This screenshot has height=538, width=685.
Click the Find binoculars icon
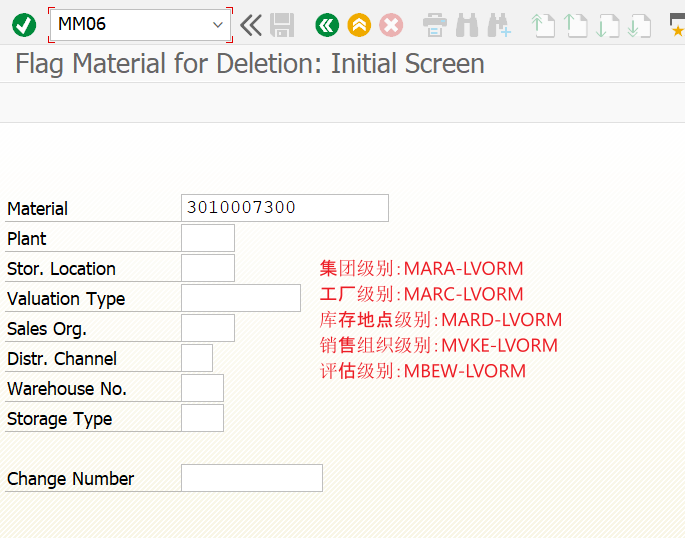(467, 25)
